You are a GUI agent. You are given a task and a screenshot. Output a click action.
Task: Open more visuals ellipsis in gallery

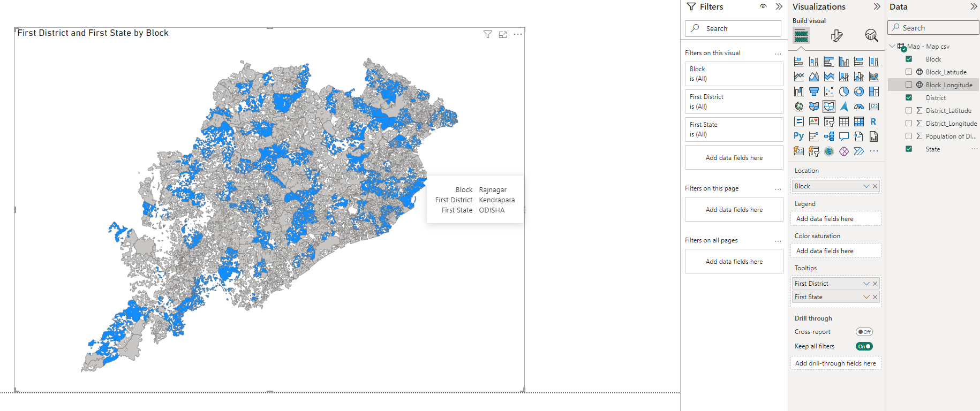pos(874,151)
